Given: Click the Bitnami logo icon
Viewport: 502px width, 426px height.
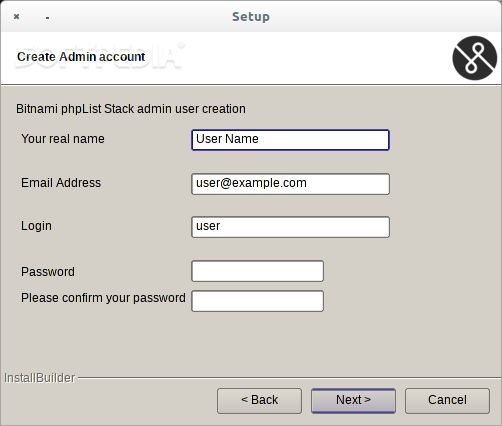Looking at the screenshot, I should (x=475, y=58).
